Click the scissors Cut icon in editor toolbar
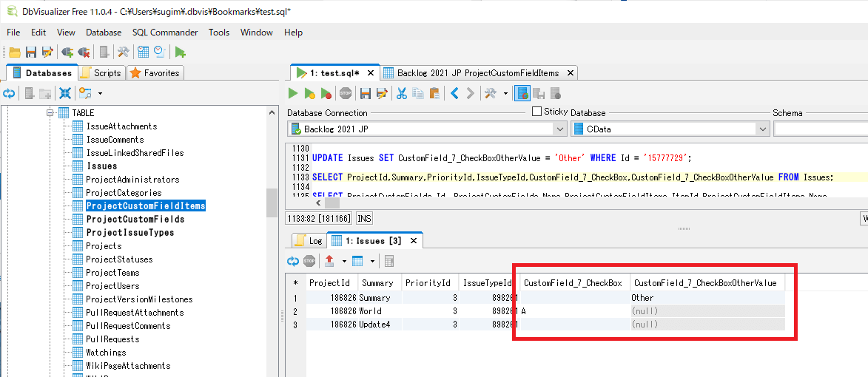868x377 pixels. coord(402,93)
